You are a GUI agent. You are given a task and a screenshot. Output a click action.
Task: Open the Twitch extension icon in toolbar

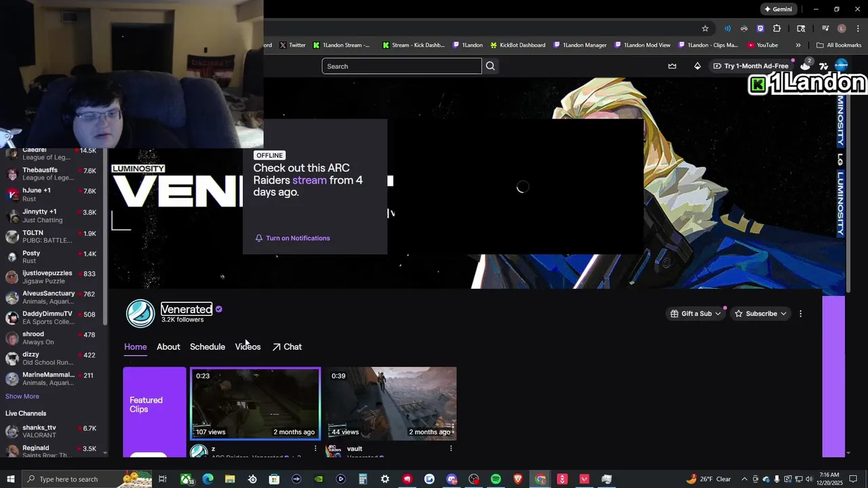tap(760, 28)
